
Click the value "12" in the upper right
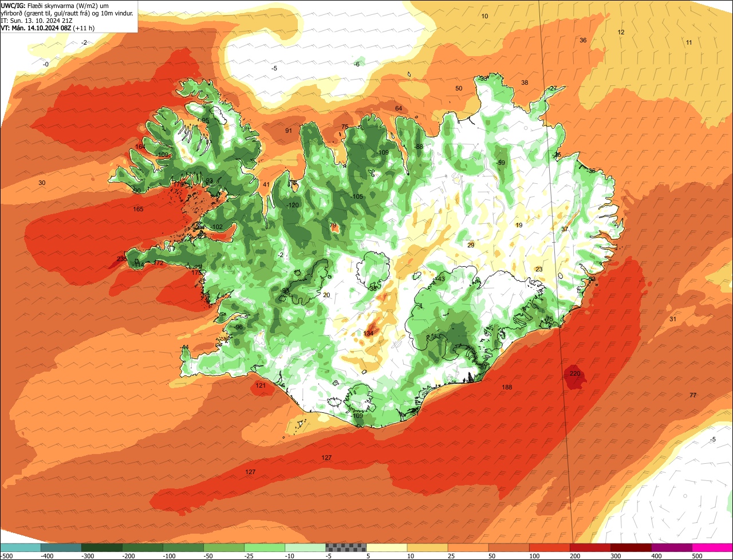click(x=621, y=32)
